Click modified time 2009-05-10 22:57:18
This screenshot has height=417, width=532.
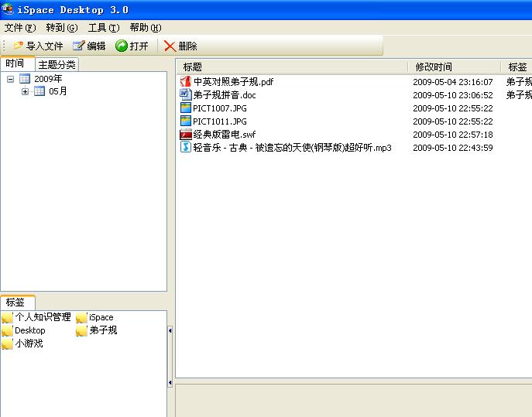[x=452, y=135]
